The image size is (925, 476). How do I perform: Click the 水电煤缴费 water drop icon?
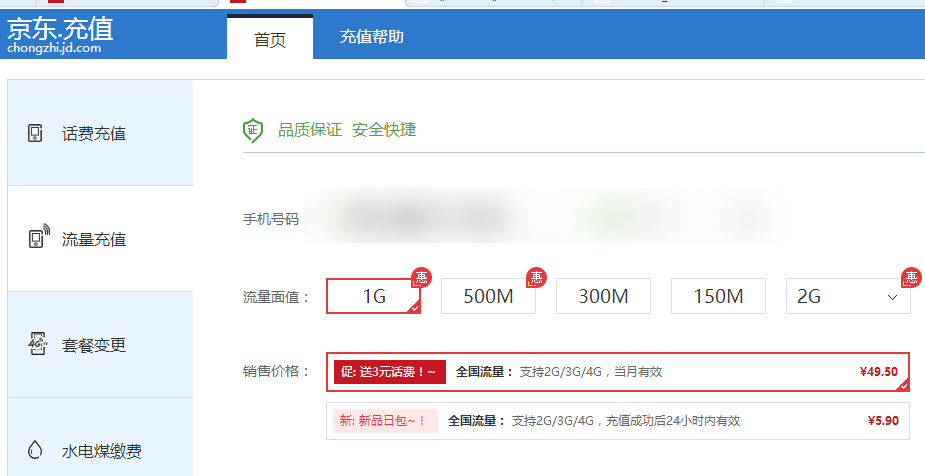[35, 450]
